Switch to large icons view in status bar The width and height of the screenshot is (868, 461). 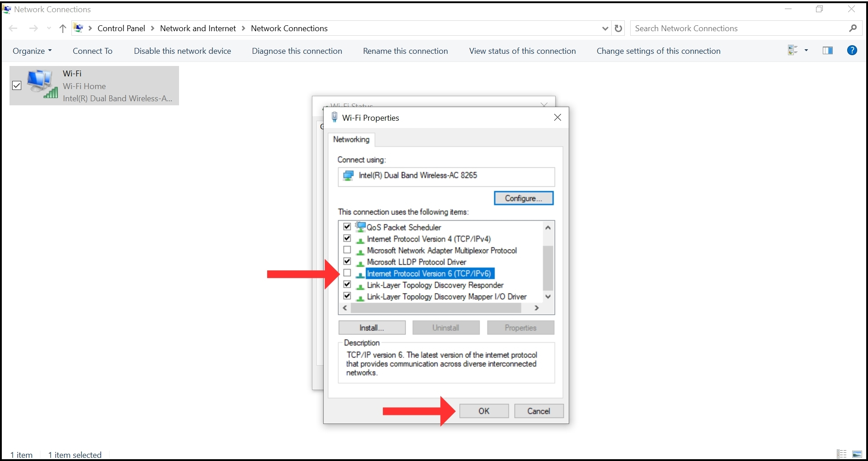pos(857,454)
